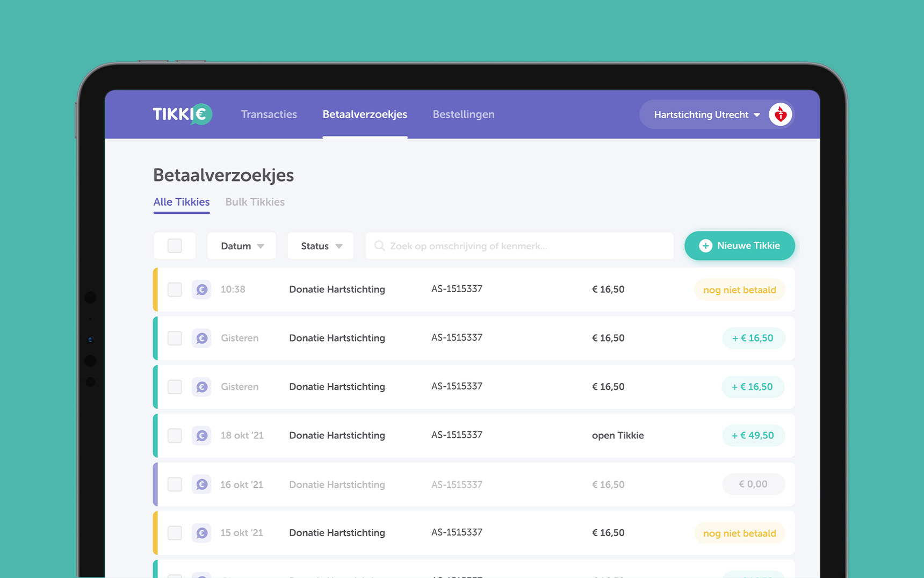Click the '10:38' time text
This screenshot has height=578, width=924.
coord(233,290)
